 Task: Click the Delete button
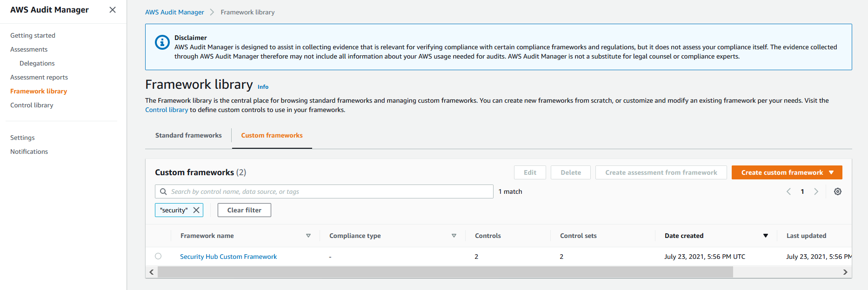coord(571,172)
